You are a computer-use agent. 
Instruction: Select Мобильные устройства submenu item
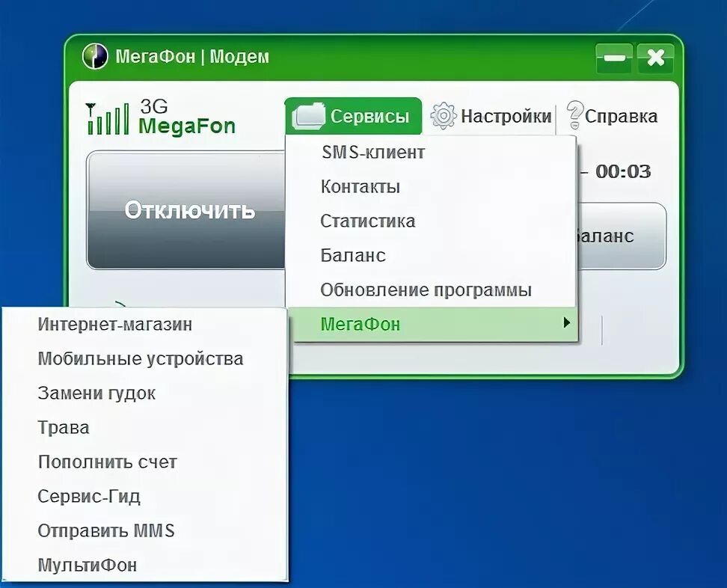pos(144,358)
